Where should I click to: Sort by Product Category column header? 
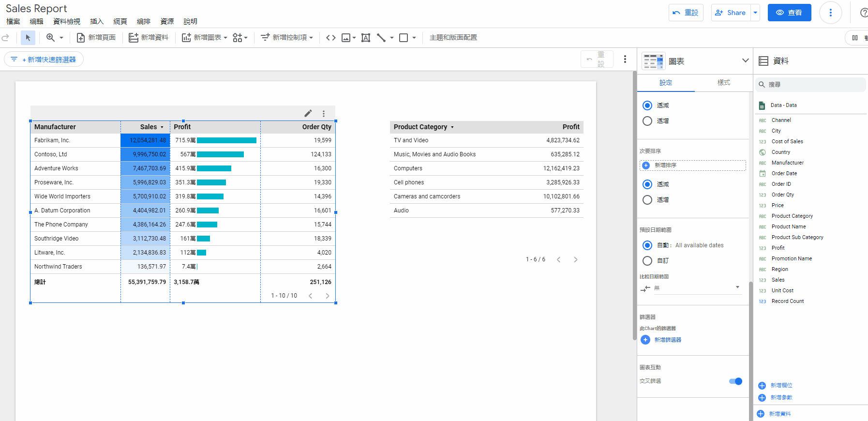pyautogui.click(x=420, y=127)
